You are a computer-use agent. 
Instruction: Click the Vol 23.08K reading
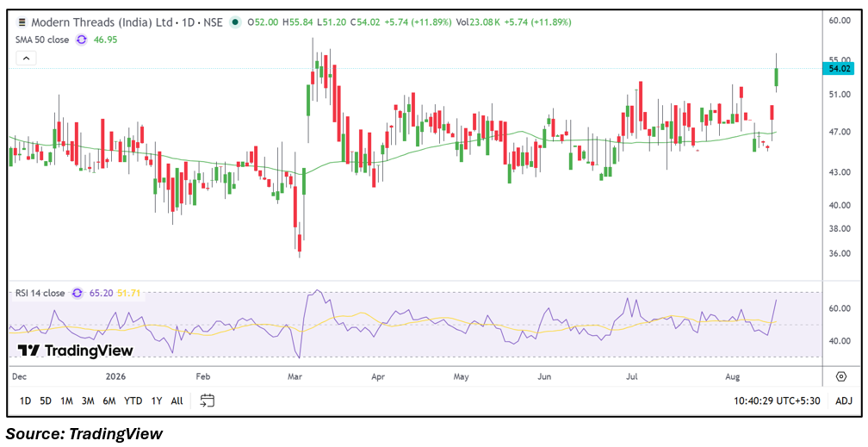[x=480, y=22]
